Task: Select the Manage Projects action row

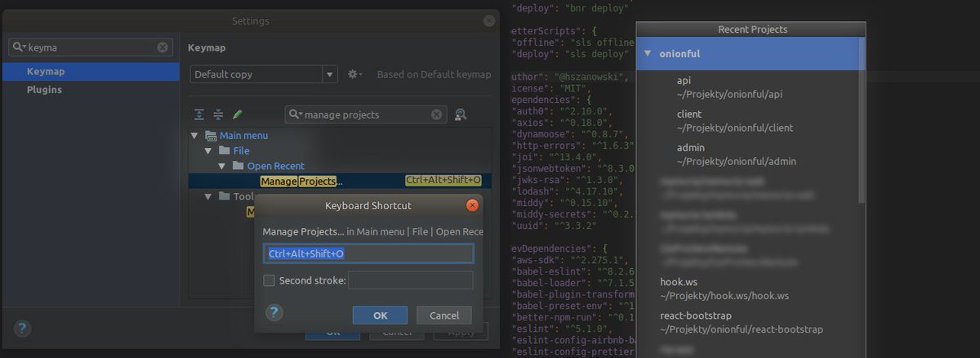Action: point(341,181)
